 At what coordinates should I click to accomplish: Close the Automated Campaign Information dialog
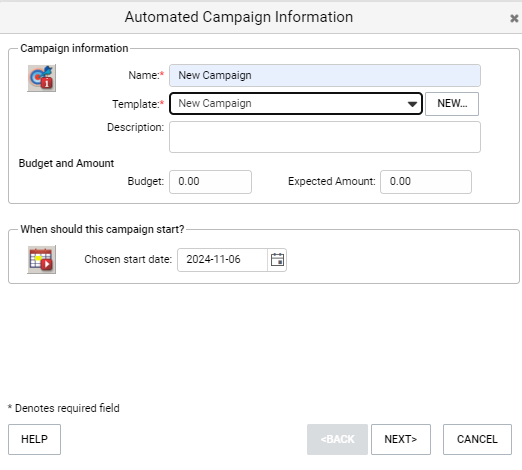(x=514, y=18)
